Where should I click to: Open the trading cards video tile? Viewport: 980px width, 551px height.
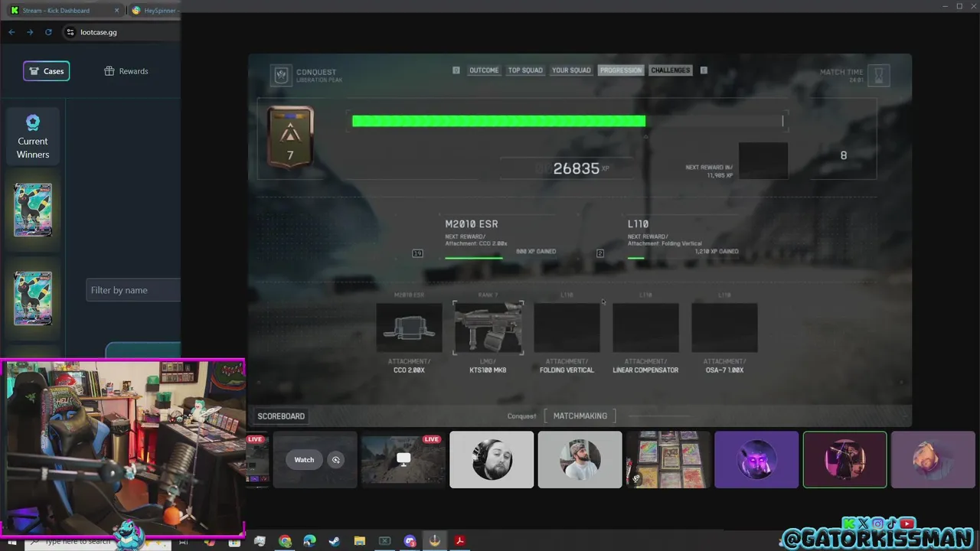[668, 460]
